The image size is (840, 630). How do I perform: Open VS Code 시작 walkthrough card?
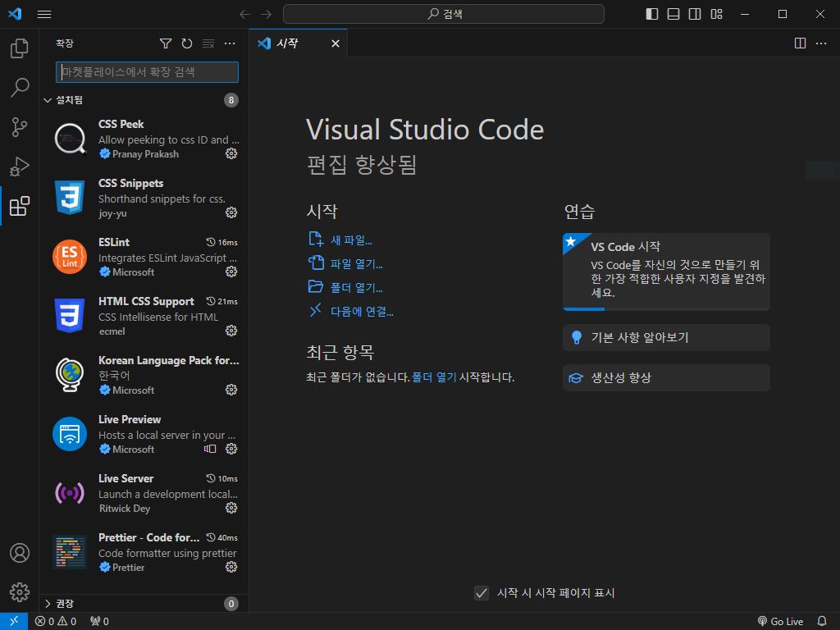click(666, 272)
